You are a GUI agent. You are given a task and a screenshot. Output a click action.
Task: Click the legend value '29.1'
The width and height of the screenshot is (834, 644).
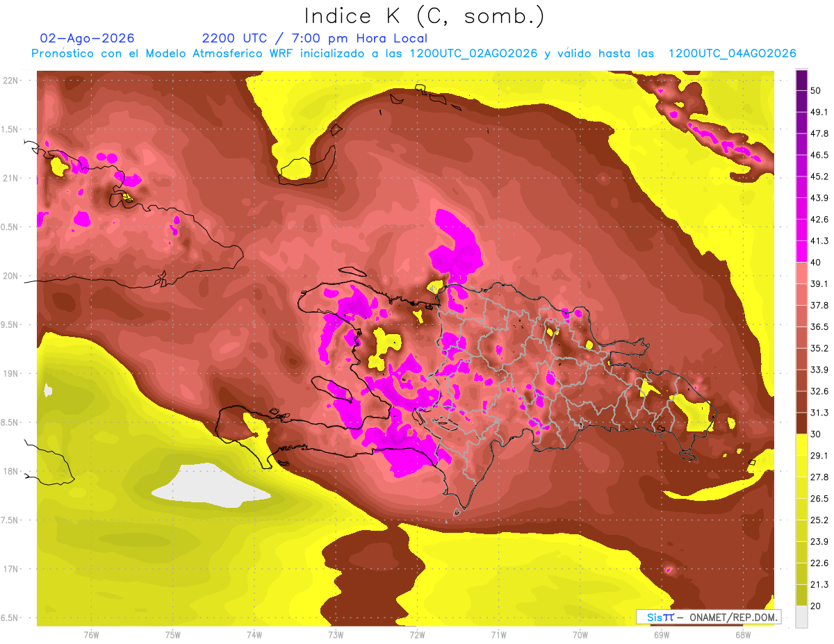pos(819,456)
